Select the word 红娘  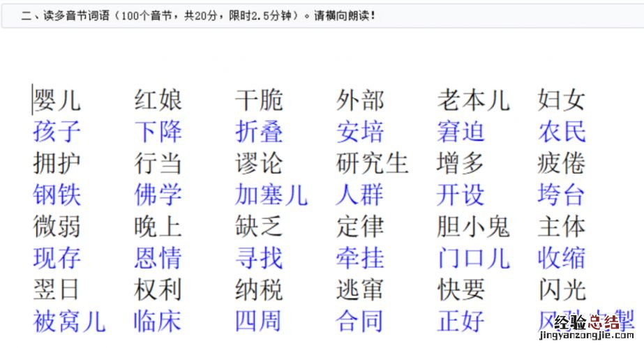pyautogui.click(x=158, y=100)
